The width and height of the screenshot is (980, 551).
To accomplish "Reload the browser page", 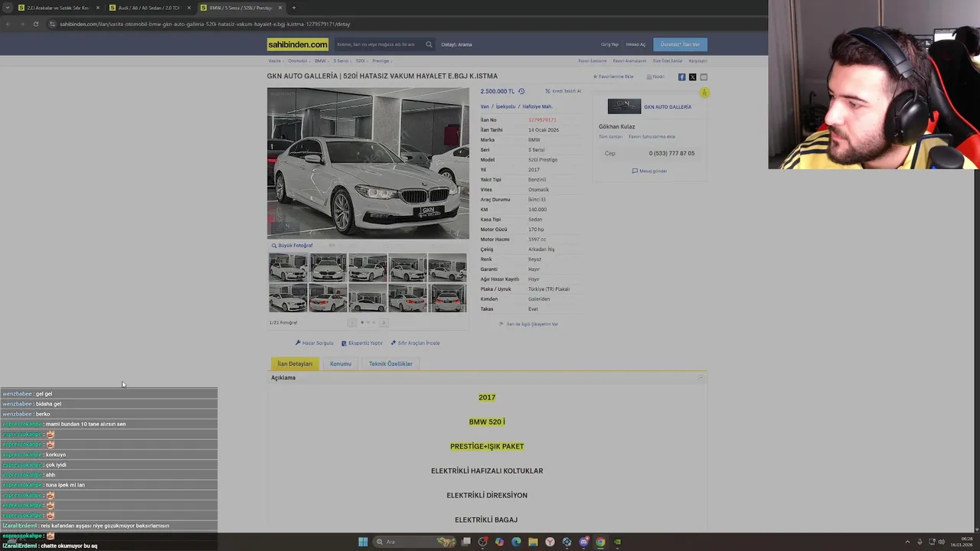I will pos(35,24).
